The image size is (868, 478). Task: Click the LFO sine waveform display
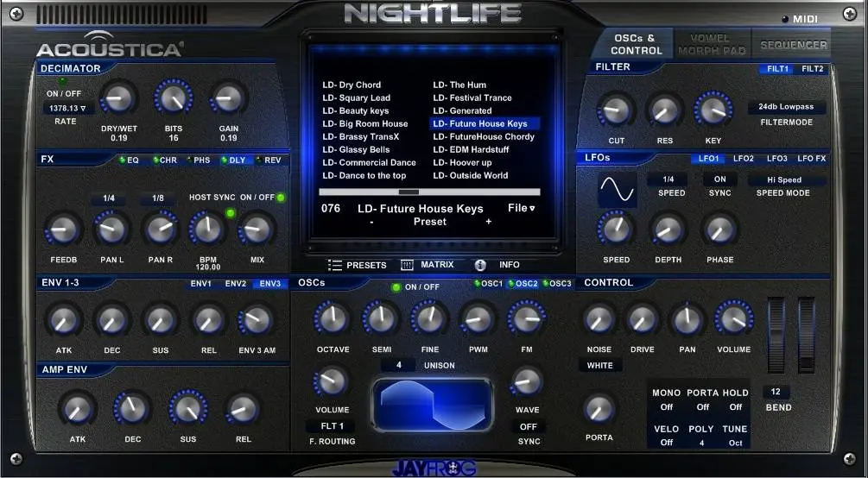618,189
